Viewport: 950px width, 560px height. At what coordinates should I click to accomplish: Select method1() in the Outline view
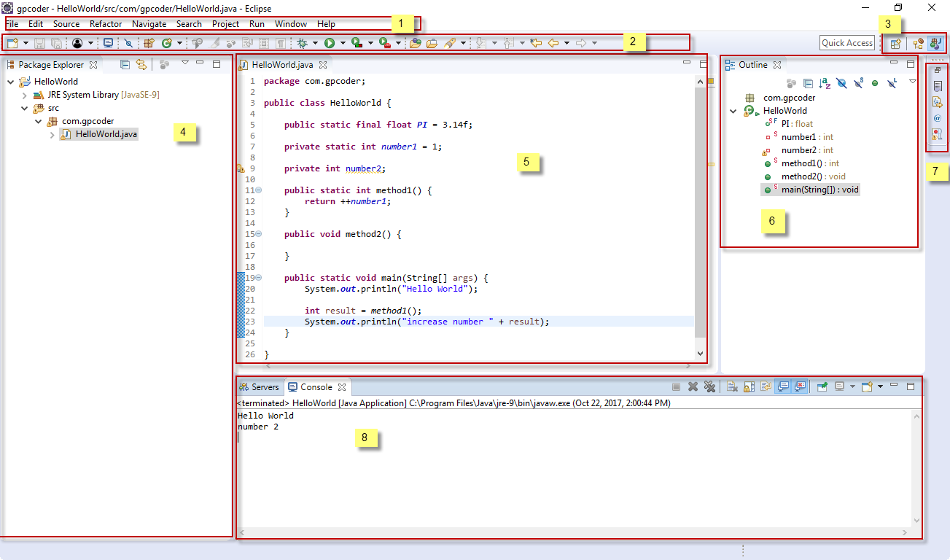800,163
